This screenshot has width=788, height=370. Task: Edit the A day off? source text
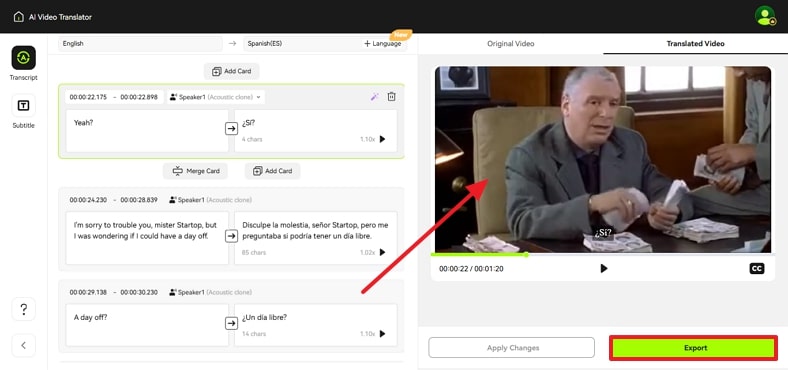[x=147, y=325]
